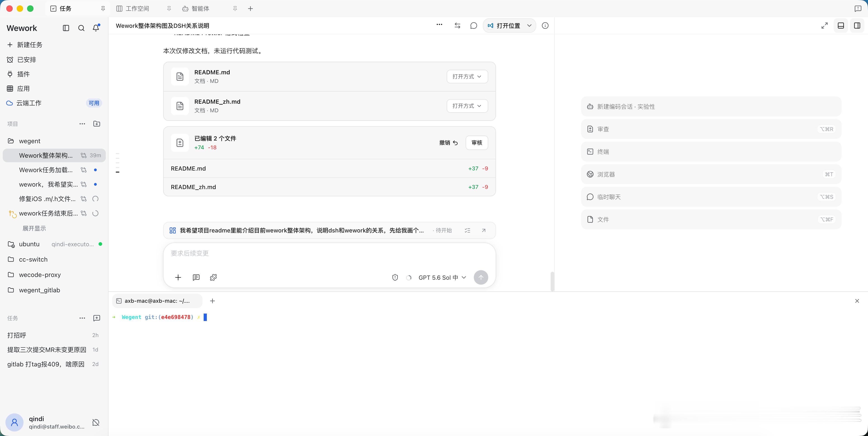868x436 pixels.
Task: Pin the 智能体 tab
Action: [235, 9]
